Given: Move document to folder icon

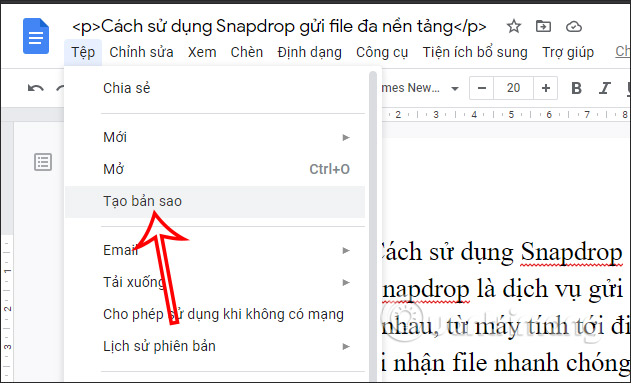Looking at the screenshot, I should point(543,27).
